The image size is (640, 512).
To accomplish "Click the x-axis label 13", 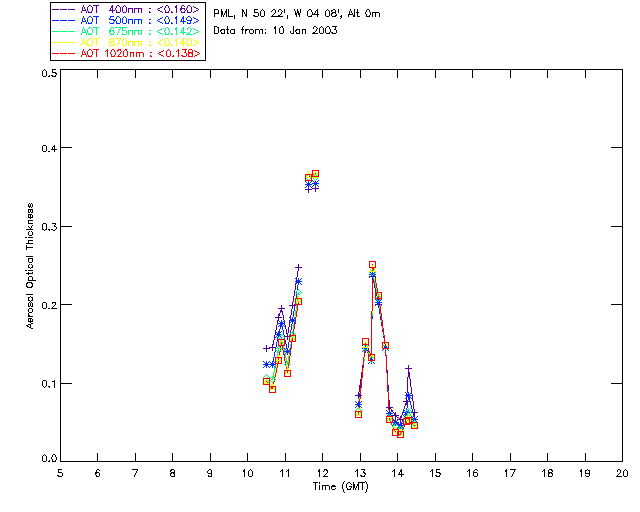I will [x=360, y=473].
